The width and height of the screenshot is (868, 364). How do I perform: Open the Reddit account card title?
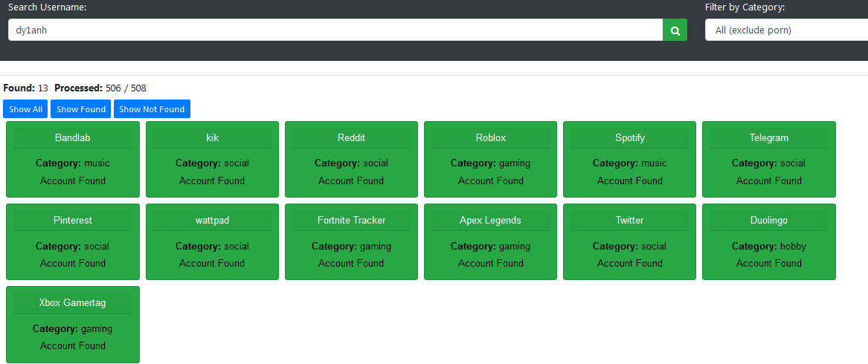pos(351,137)
